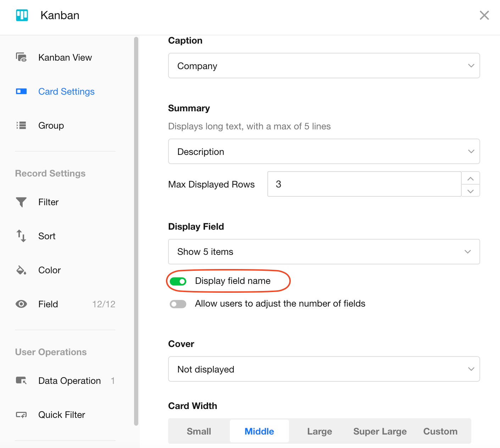Select the Large card width tab
The width and height of the screenshot is (500, 448).
pyautogui.click(x=320, y=431)
